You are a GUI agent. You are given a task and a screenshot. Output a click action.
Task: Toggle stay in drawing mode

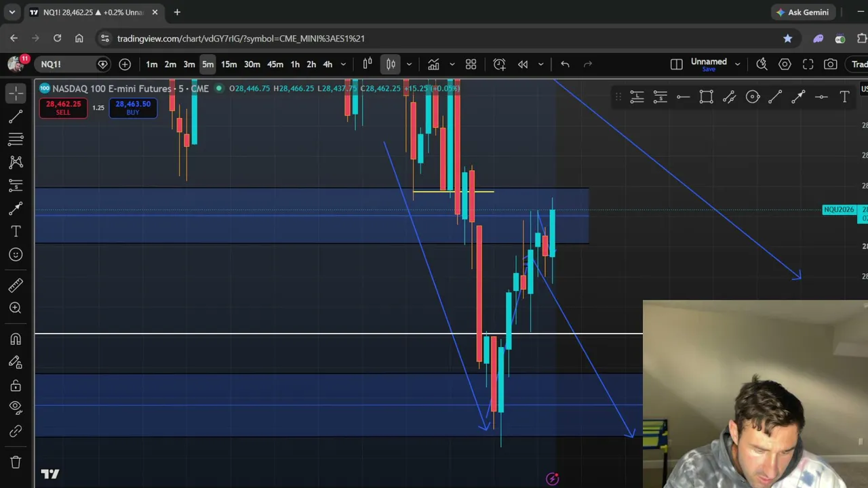coord(16,363)
